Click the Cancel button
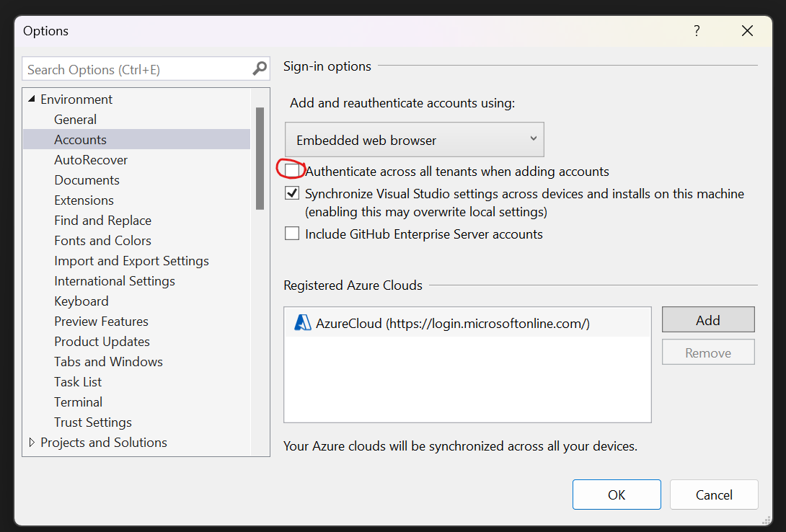The image size is (786, 532). point(714,495)
